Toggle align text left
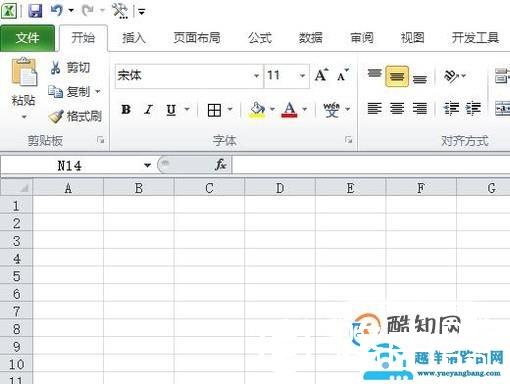510x384 pixels. click(374, 109)
